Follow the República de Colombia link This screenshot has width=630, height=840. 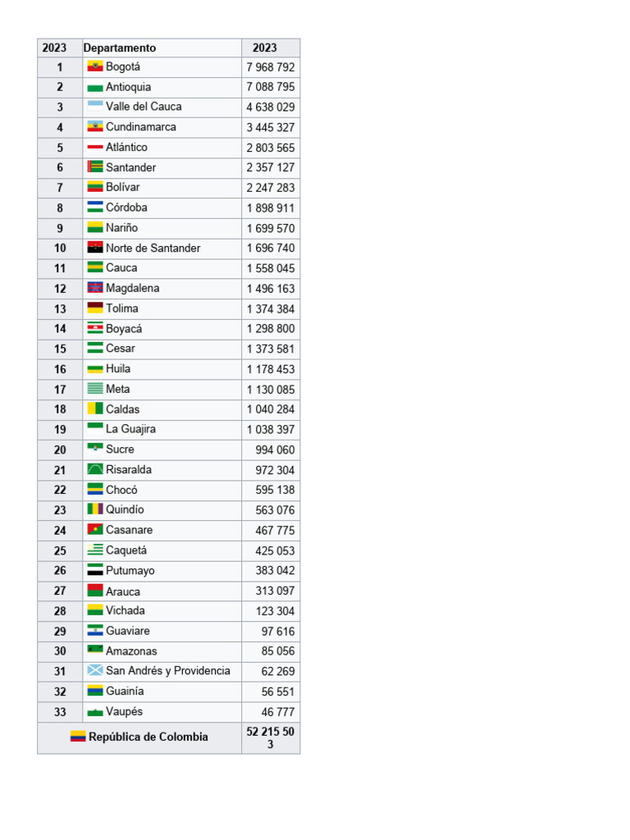(148, 737)
